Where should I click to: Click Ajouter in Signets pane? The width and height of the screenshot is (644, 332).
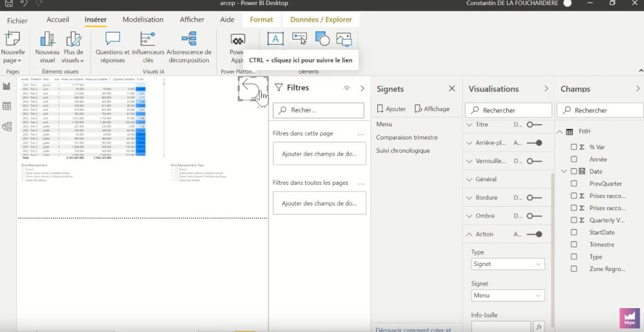pyautogui.click(x=391, y=109)
